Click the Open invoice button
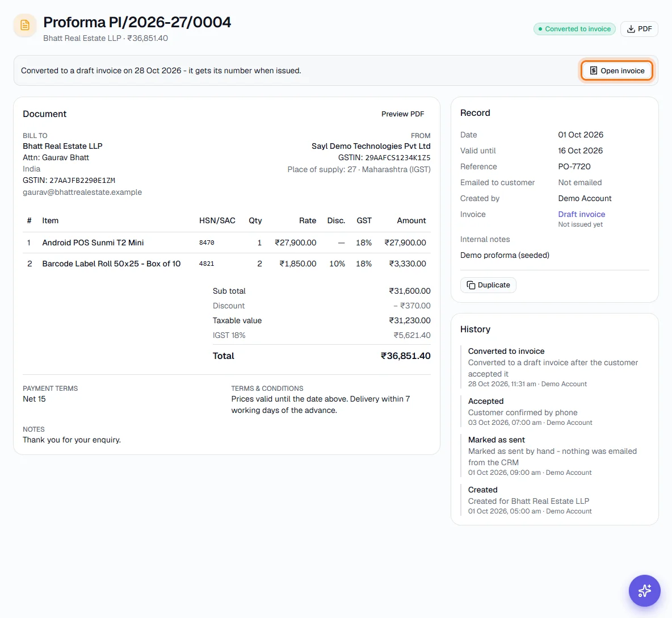Viewport: 672px width, 618px height. [x=617, y=71]
